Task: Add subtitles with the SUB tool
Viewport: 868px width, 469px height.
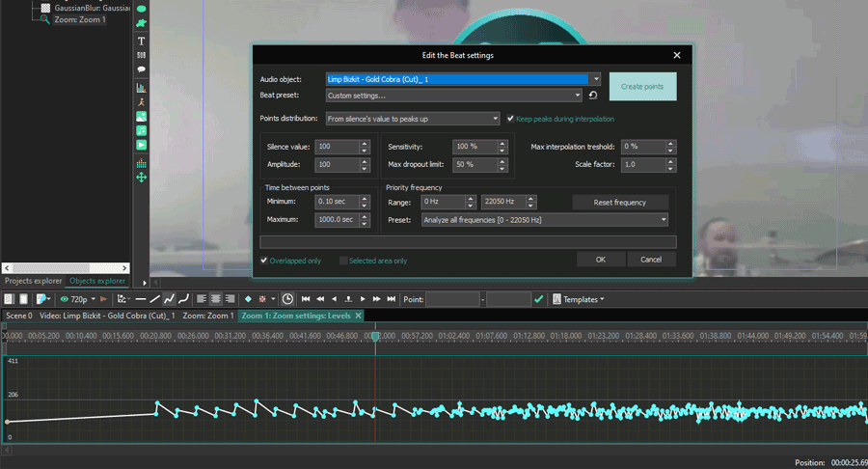Action: (x=141, y=55)
